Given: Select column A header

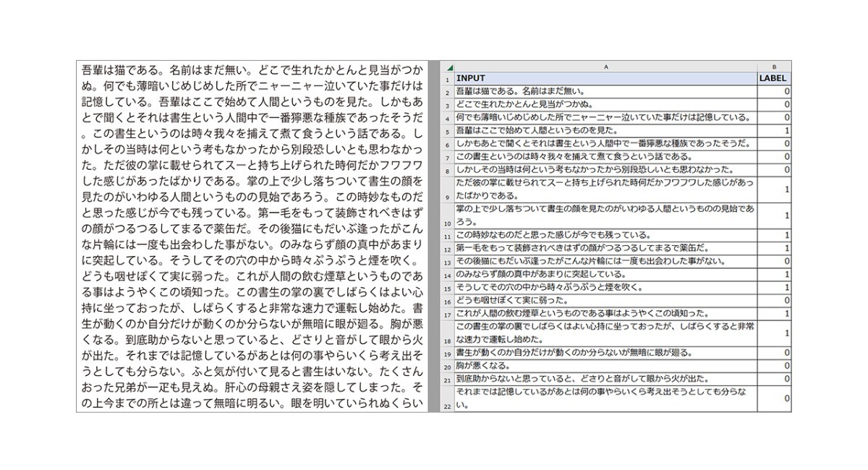Looking at the screenshot, I should tap(605, 67).
